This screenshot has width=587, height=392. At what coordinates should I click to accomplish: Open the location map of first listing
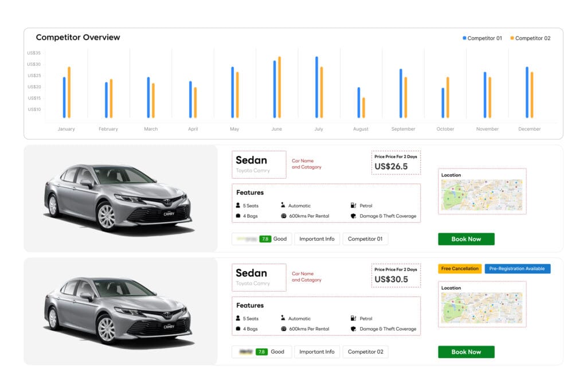[x=482, y=195]
